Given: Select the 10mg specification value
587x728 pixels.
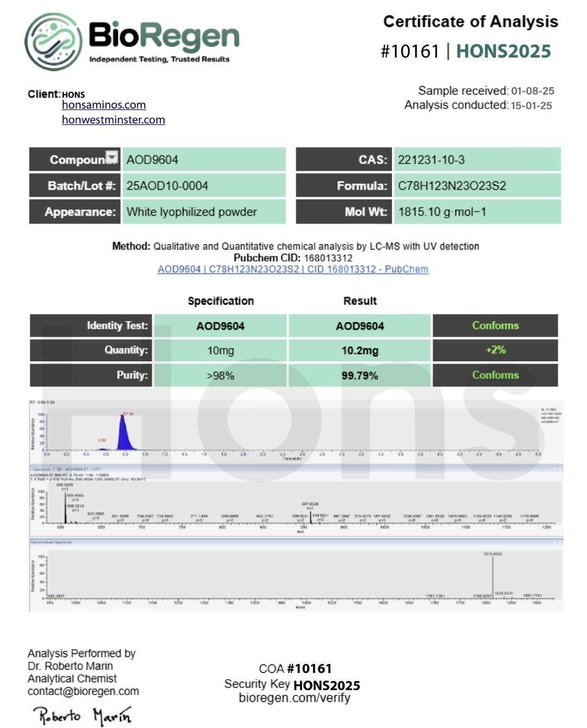Looking at the screenshot, I should (220, 351).
